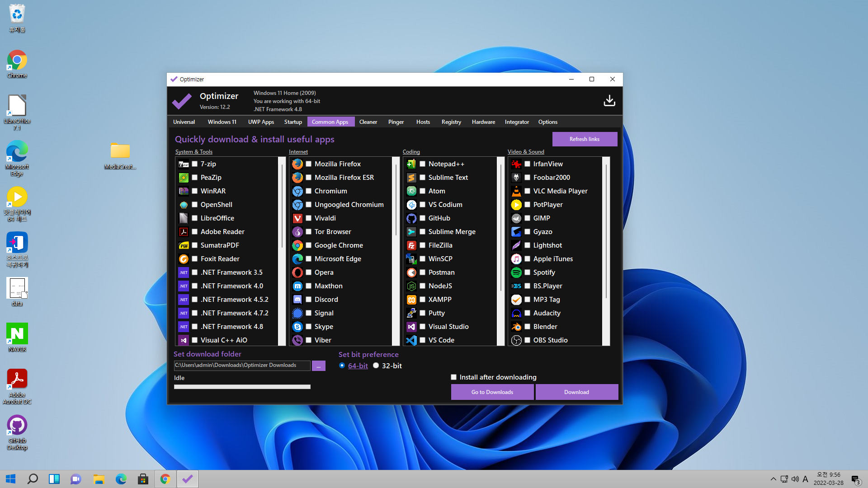Click the Blender icon in Video & Sound
868x488 pixels.
tap(516, 327)
